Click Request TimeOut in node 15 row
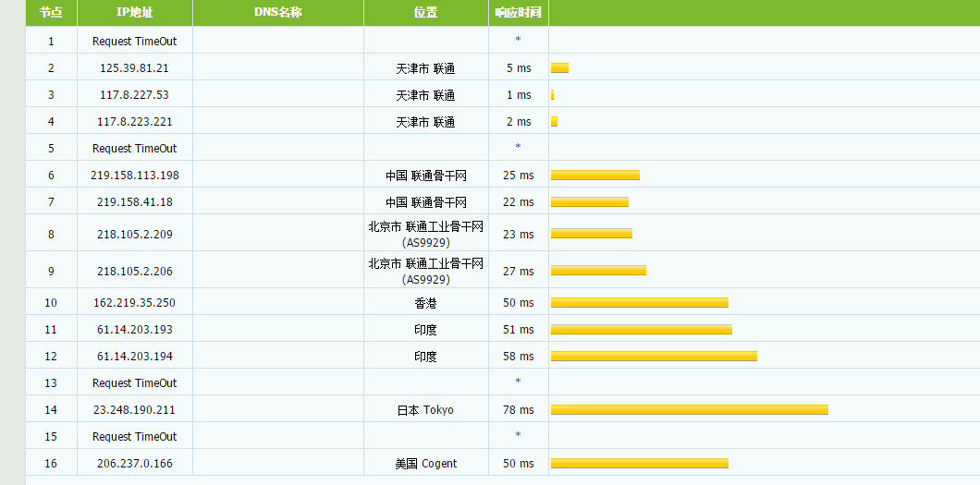 click(x=134, y=437)
